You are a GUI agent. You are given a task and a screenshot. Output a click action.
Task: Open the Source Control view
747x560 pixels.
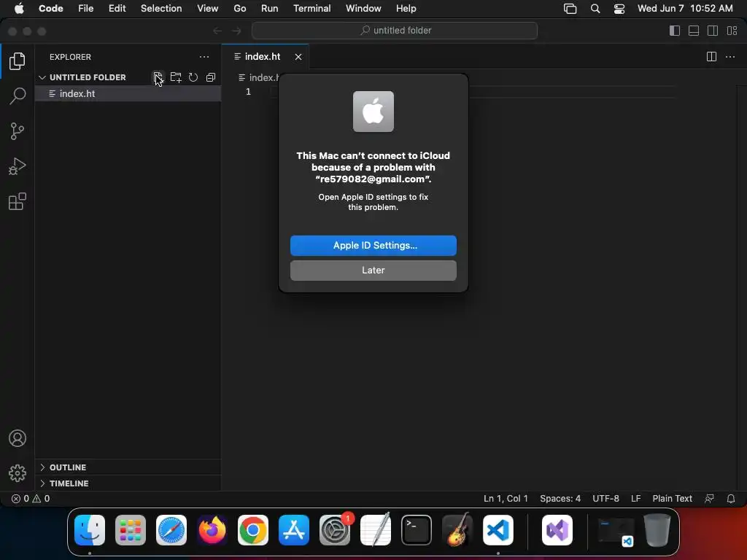18,131
